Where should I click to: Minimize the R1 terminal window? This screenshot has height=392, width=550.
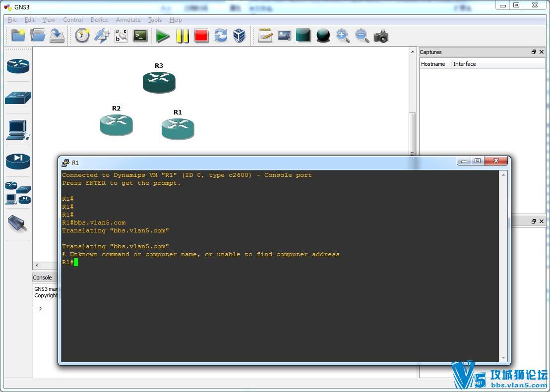tap(464, 161)
